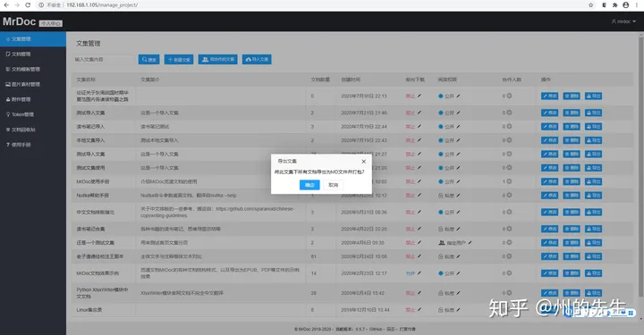Close the 导出文集 dialog with the X
The height and width of the screenshot is (335, 644).
(363, 161)
